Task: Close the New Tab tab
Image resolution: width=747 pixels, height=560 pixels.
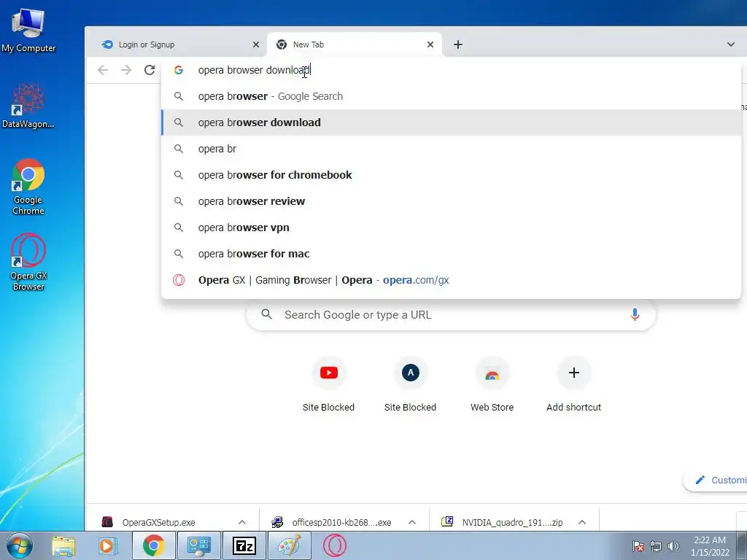Action: pos(430,44)
